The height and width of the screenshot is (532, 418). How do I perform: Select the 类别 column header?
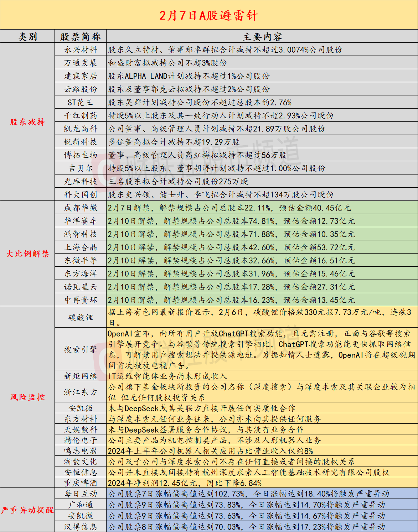(27, 36)
